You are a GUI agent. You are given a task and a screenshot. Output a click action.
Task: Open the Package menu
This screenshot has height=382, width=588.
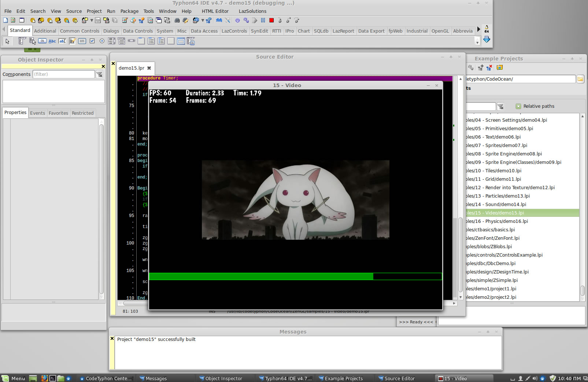(x=129, y=11)
